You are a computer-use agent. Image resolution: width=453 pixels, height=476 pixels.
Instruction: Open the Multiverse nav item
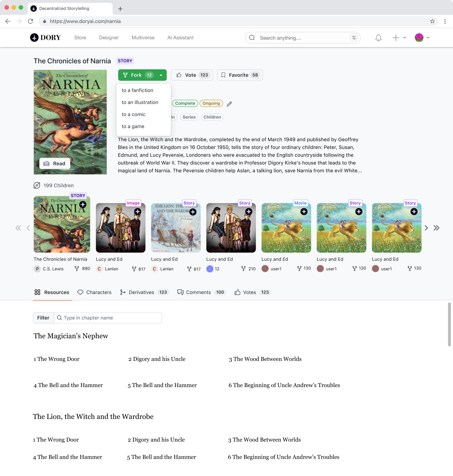click(143, 38)
